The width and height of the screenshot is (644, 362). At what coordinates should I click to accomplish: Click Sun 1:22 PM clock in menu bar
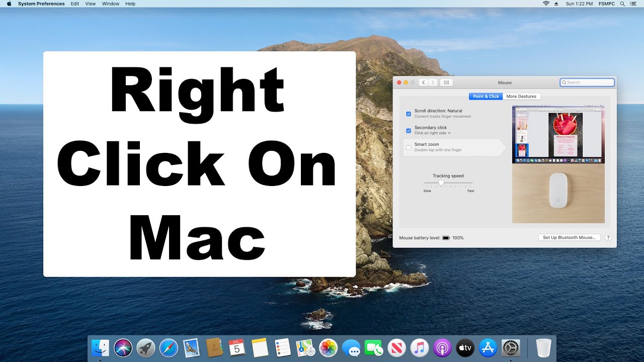(x=579, y=4)
